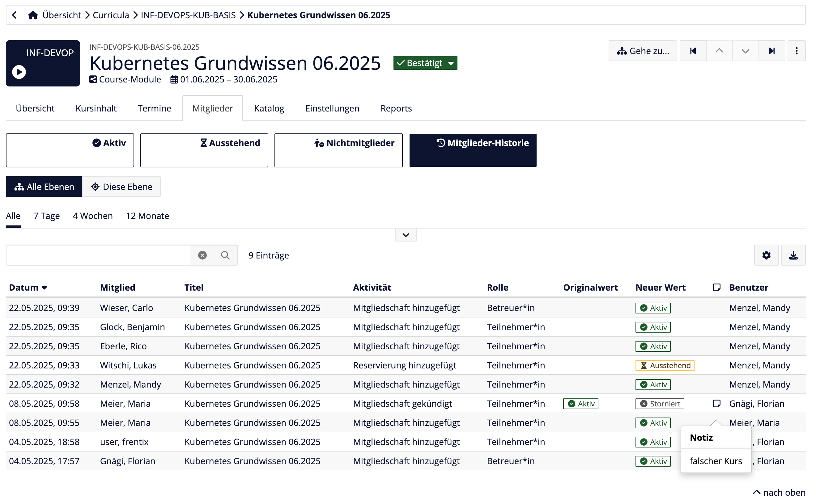The image size is (816, 504).
Task: Open the Gehe zu... button
Action: coord(643,51)
